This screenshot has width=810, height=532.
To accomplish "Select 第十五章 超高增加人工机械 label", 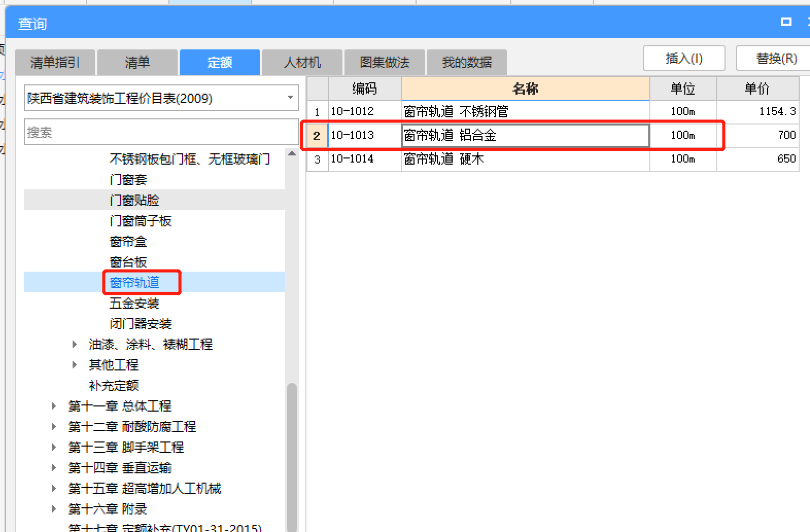I will pyautogui.click(x=145, y=488).
